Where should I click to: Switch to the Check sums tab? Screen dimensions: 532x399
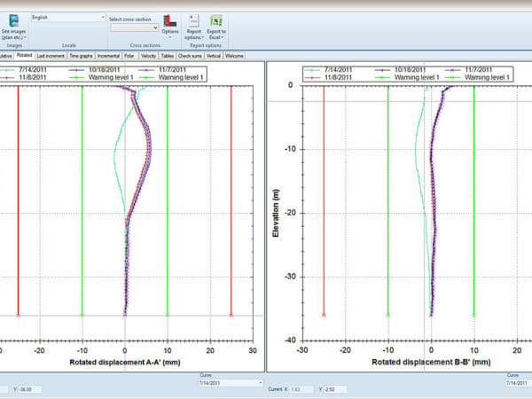tap(190, 56)
